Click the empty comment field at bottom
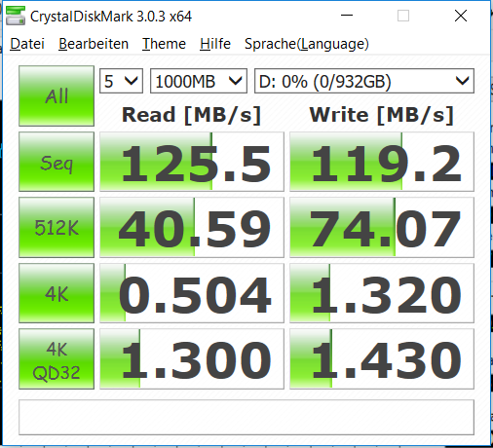The image size is (493, 448). 246,417
